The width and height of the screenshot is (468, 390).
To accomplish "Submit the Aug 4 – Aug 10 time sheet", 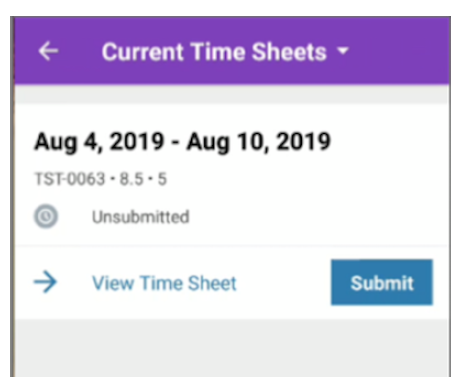I will [382, 282].
